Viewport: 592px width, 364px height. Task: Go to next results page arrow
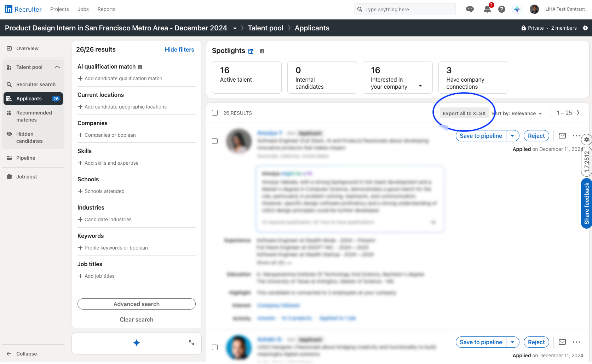578,113
